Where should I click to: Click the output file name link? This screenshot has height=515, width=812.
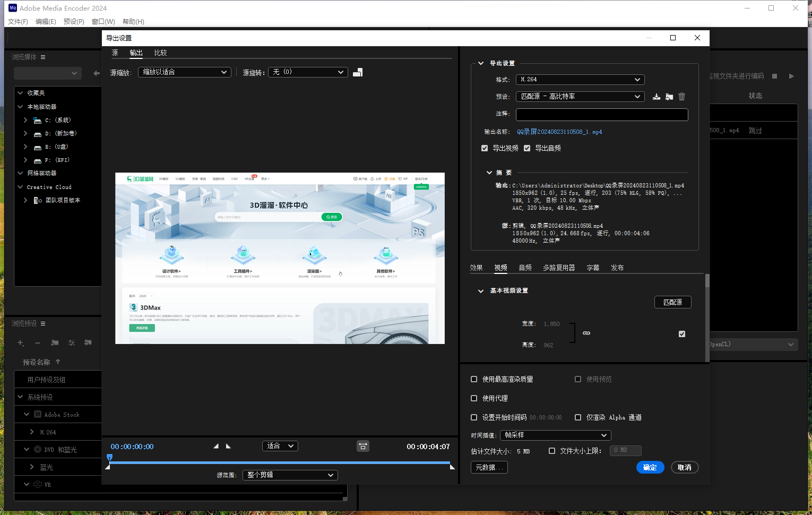559,132
